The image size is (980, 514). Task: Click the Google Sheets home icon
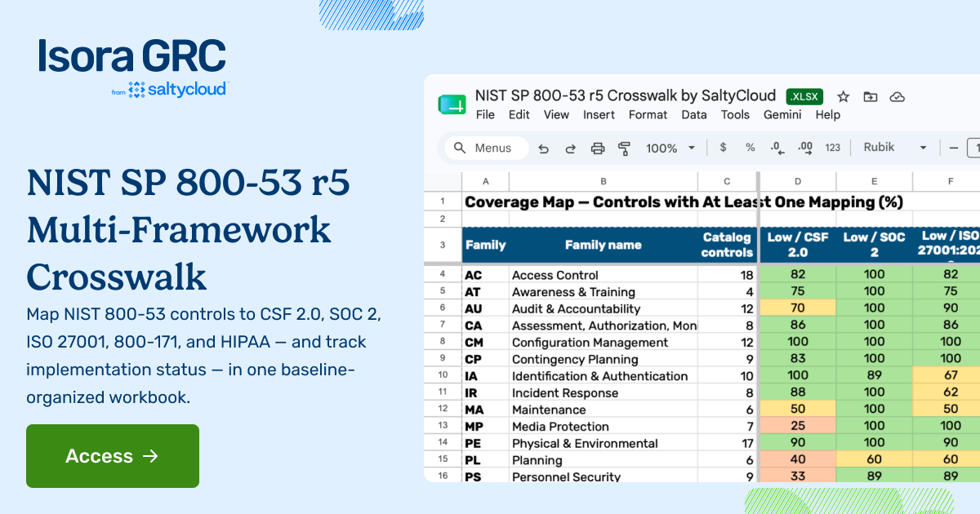click(x=452, y=104)
